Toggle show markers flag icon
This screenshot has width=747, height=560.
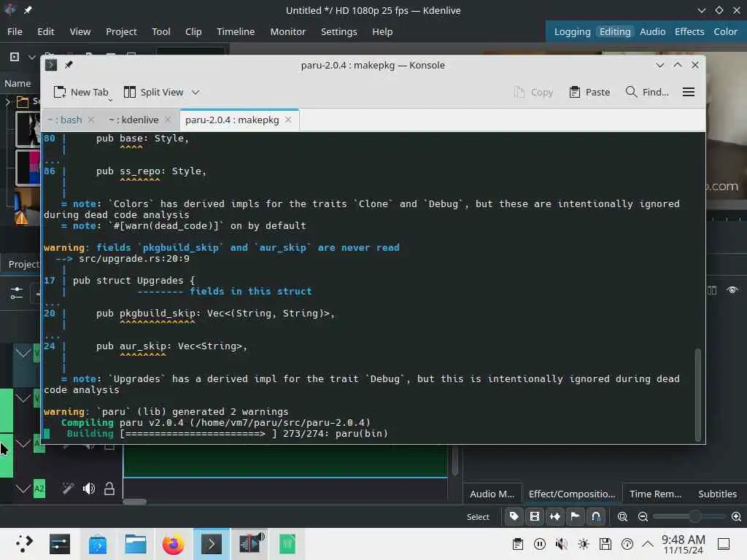pyautogui.click(x=576, y=517)
